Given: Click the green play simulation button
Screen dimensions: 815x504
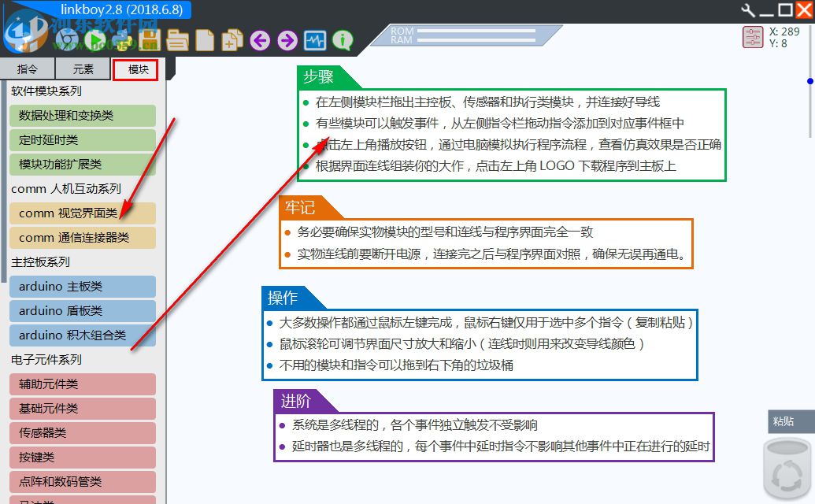Looking at the screenshot, I should tap(94, 39).
